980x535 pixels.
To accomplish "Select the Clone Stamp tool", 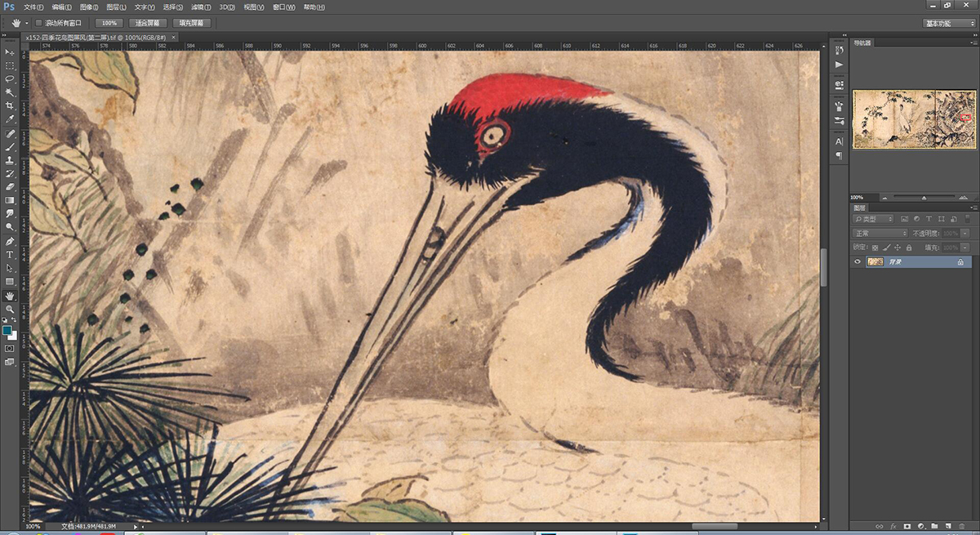I will coord(10,160).
